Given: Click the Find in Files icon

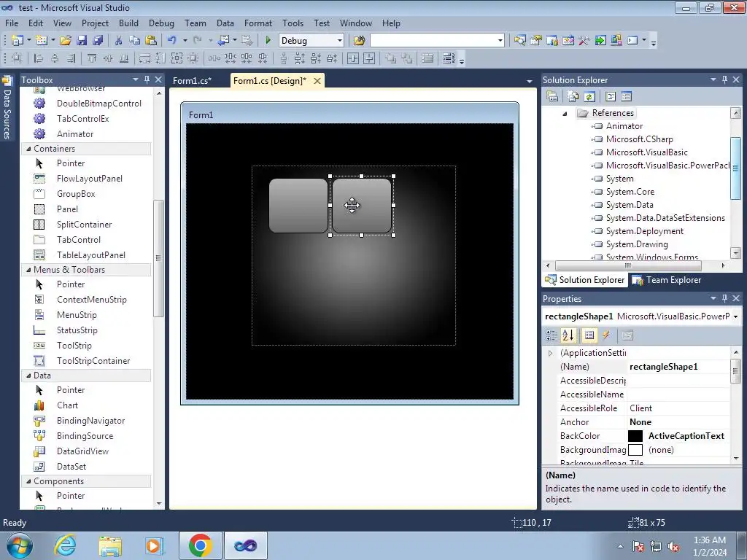Looking at the screenshot, I should click(x=359, y=41).
